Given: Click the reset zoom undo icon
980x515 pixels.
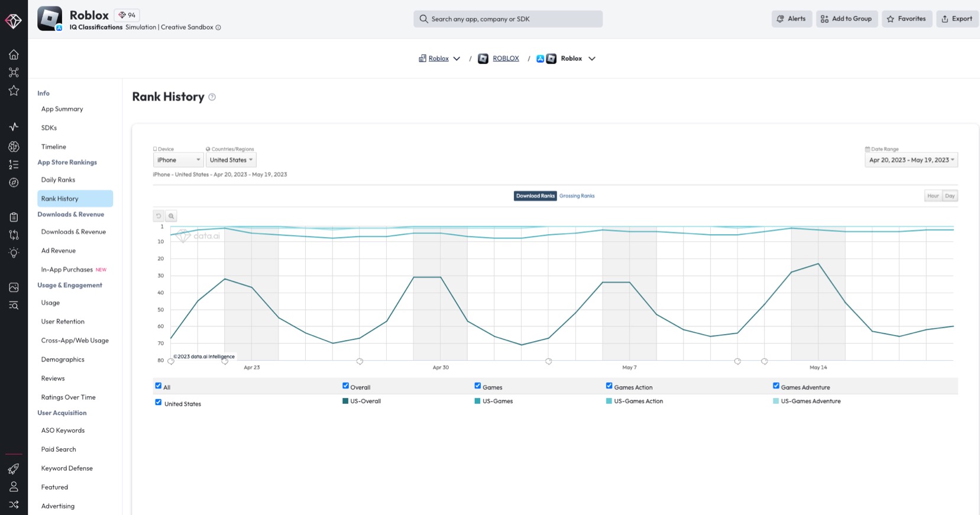Looking at the screenshot, I should tap(159, 216).
